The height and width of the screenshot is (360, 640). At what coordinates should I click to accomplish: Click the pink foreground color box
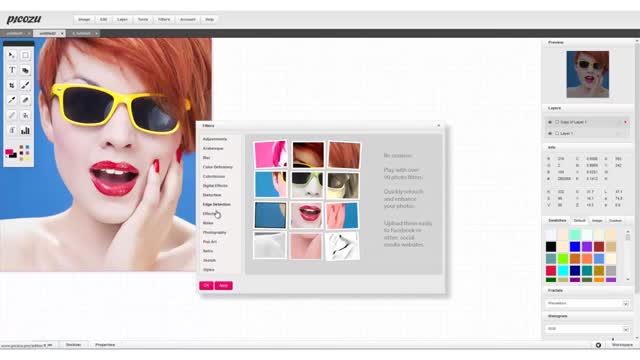(x=9, y=152)
